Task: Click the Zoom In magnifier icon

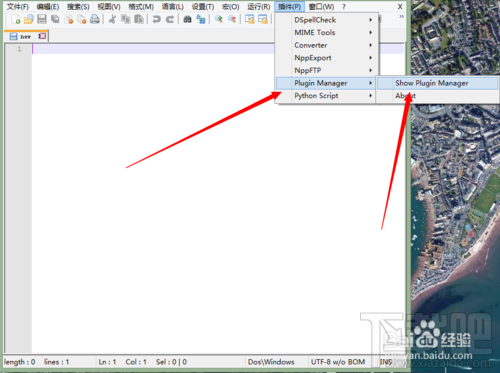Action: (219, 19)
